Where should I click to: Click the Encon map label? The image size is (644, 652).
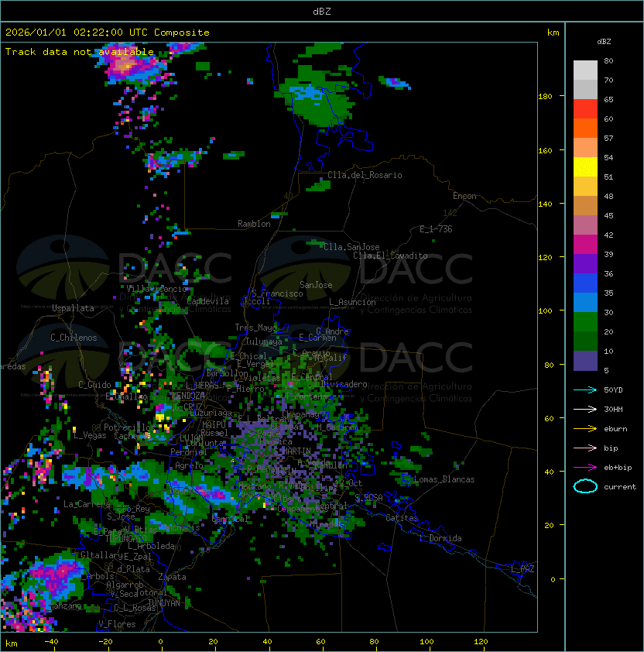click(x=464, y=196)
